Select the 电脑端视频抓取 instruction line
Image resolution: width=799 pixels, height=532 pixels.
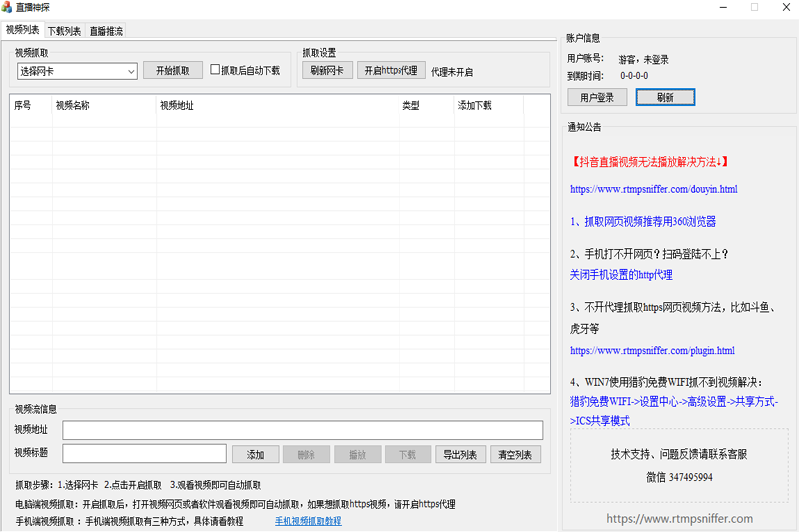[x=236, y=504]
